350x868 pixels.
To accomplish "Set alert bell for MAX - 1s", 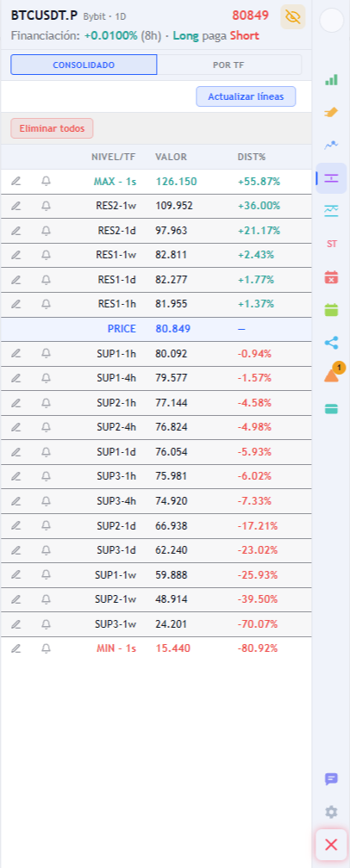I will pyautogui.click(x=46, y=181).
